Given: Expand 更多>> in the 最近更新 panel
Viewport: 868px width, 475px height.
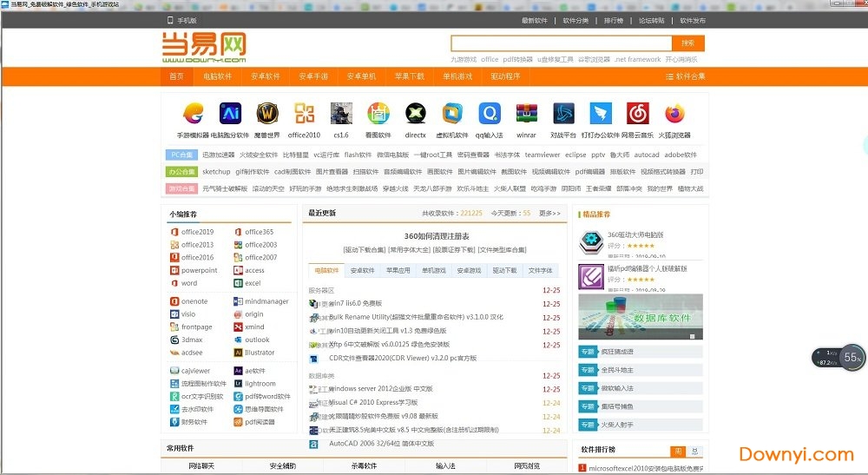Looking at the screenshot, I should 549,213.
